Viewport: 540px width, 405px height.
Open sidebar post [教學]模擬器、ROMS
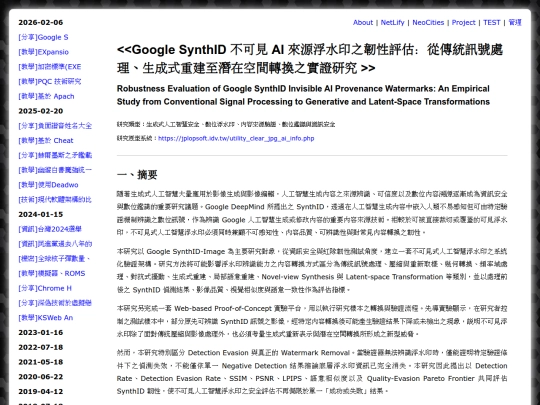click(52, 273)
